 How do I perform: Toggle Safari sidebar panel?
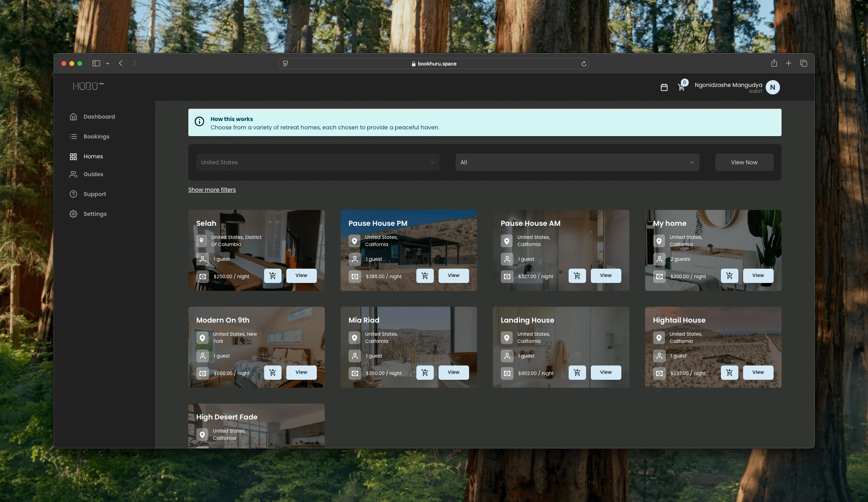96,63
